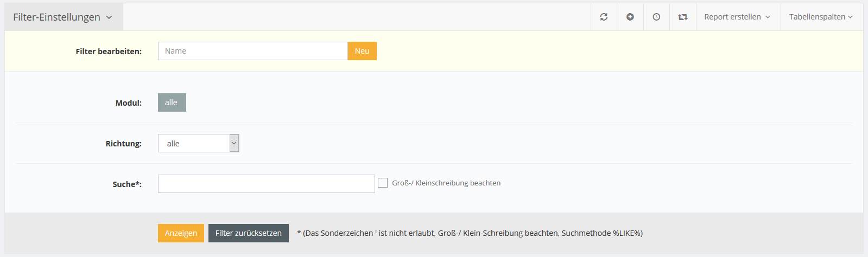Click the Suche* field label
Viewport: 868px width, 257px height.
pos(127,184)
